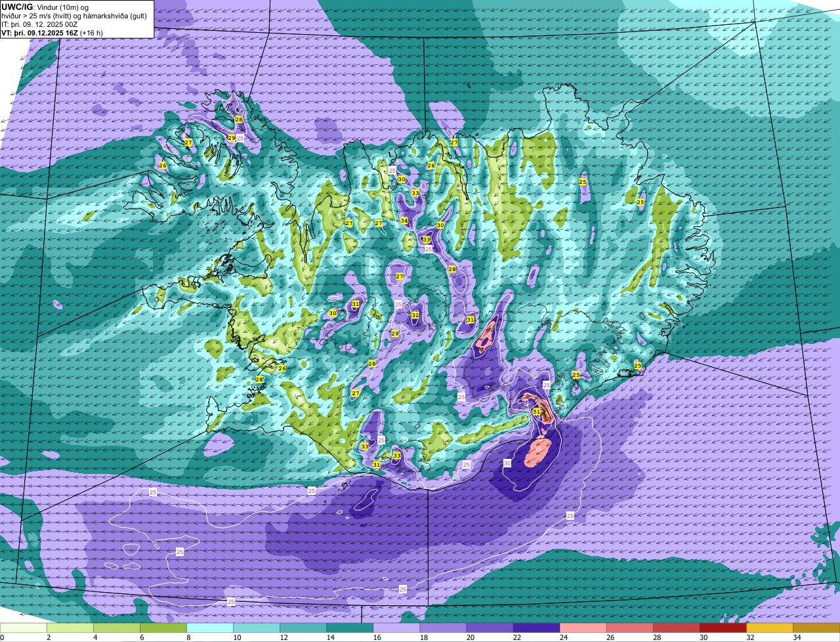Click the 32–34 m/s yellow-orange legend swatch
840x642 pixels.
[x=769, y=628]
